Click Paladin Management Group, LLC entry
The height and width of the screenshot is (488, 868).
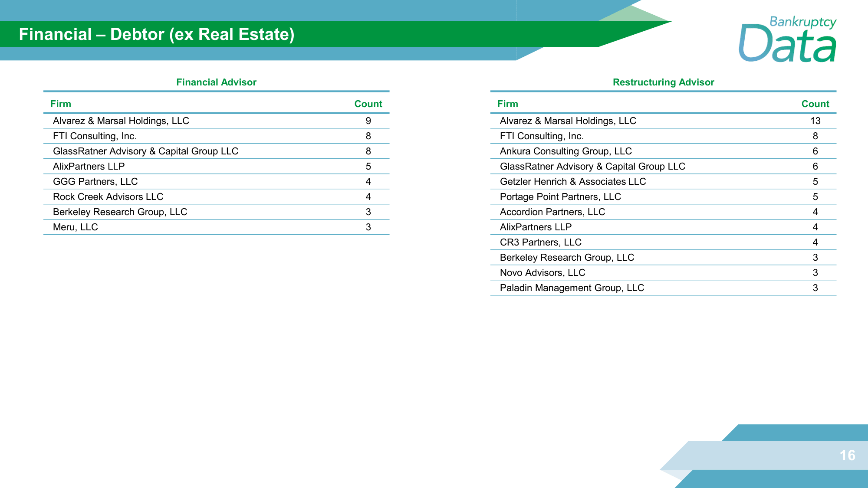pyautogui.click(x=572, y=288)
